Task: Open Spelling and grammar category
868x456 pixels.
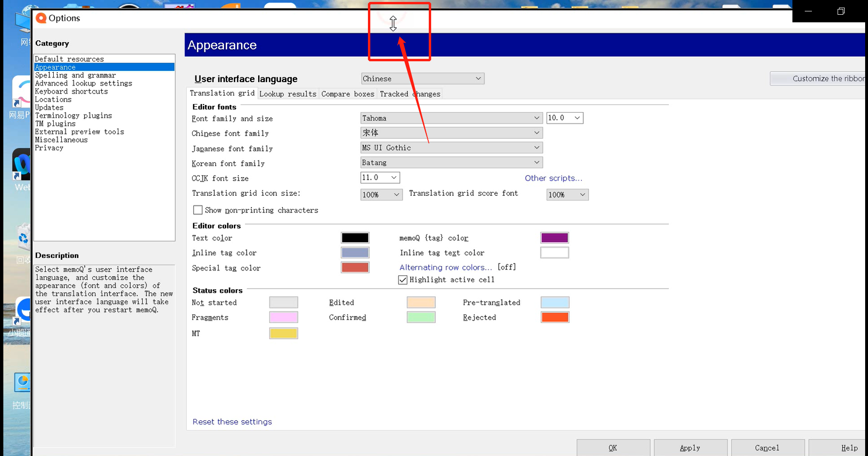Action: click(104, 75)
